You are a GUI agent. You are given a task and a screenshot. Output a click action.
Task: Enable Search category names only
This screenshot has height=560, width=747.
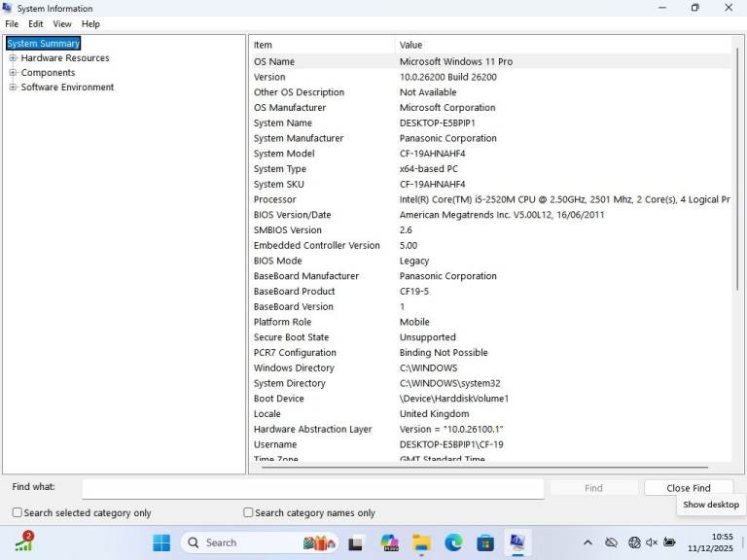coord(248,512)
